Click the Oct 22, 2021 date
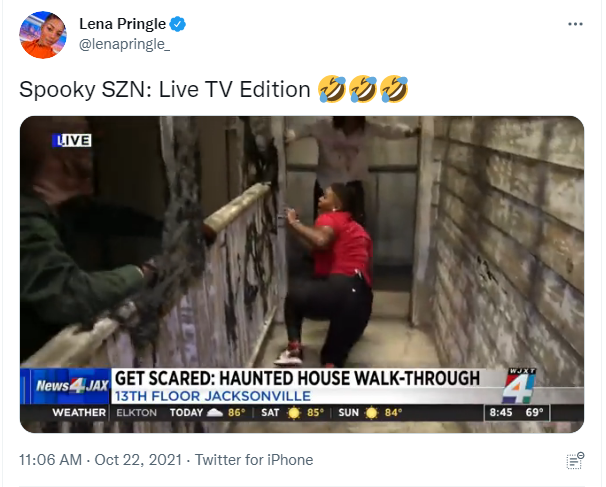 (138, 460)
